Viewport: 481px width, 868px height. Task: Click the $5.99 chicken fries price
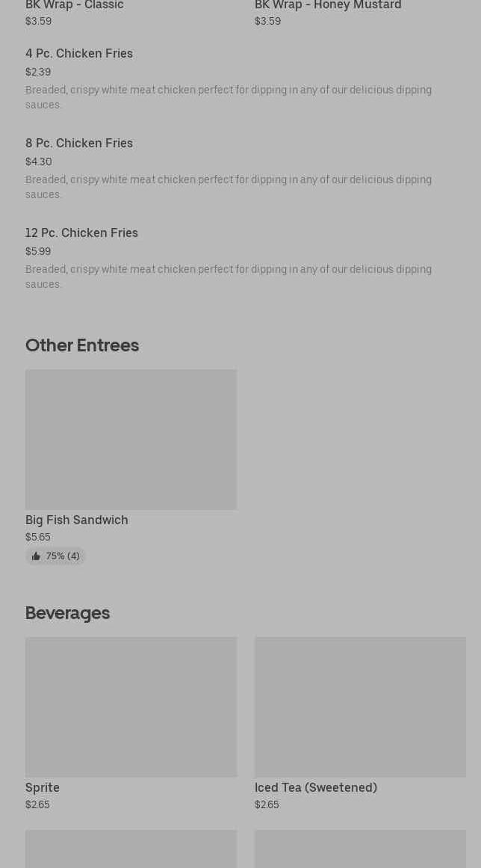pos(38,251)
